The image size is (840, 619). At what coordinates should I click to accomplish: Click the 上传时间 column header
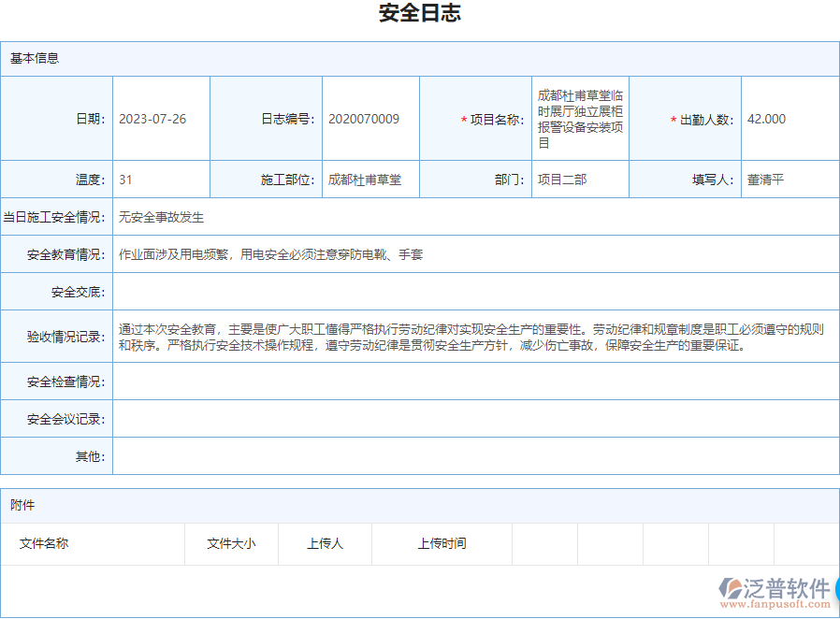(x=443, y=544)
